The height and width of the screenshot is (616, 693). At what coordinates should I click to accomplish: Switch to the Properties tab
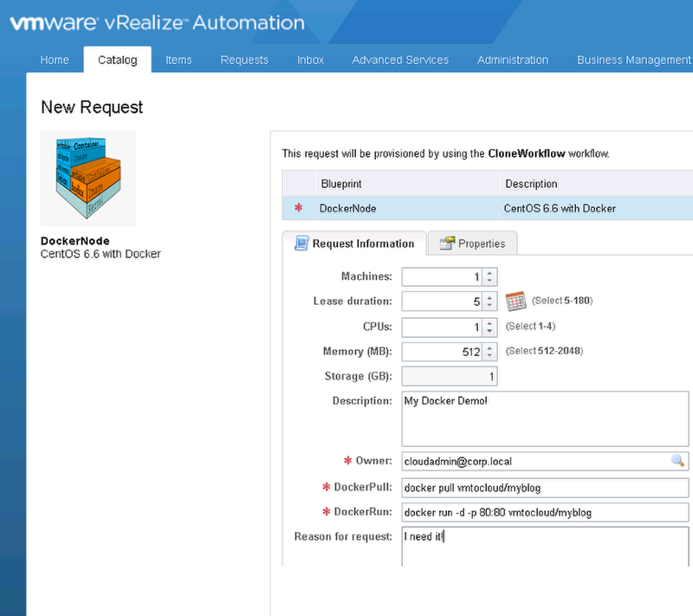click(472, 243)
